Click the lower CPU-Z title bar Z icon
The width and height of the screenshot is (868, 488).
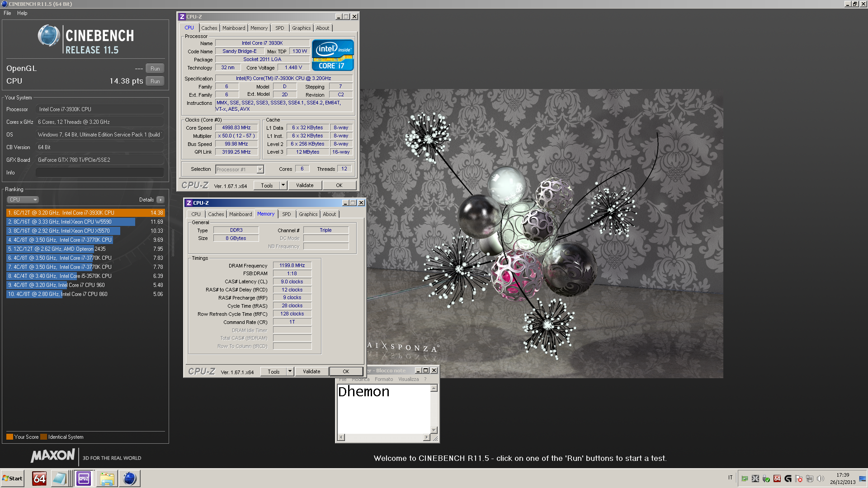(189, 203)
